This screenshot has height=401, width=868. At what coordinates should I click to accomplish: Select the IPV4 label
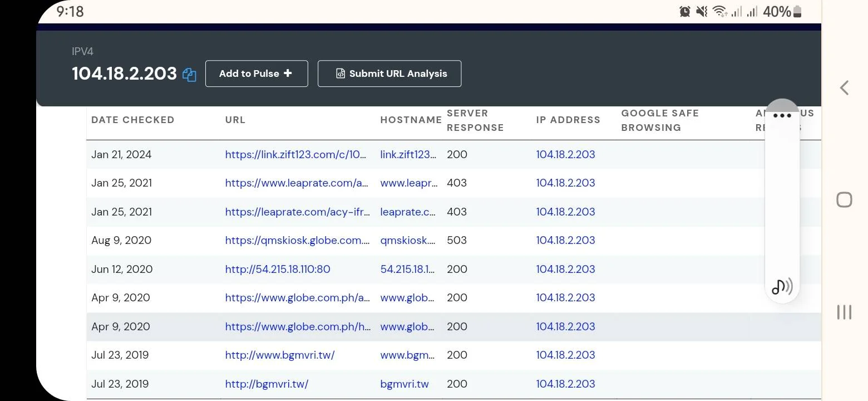(82, 51)
